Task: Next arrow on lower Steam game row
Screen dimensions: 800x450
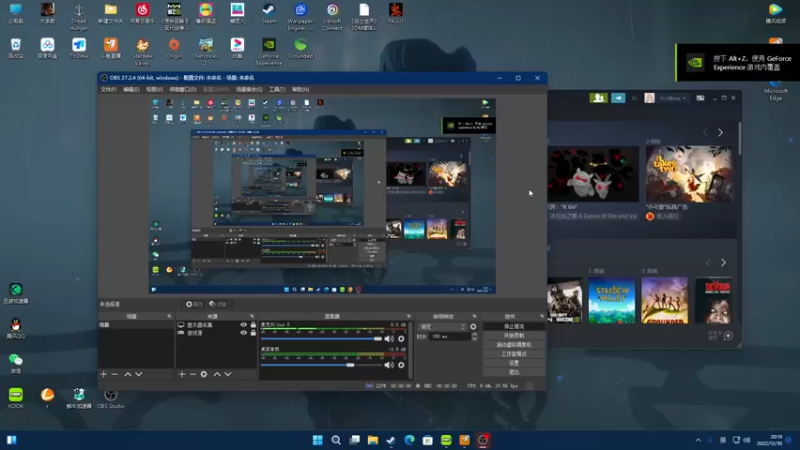Action: coord(723,263)
